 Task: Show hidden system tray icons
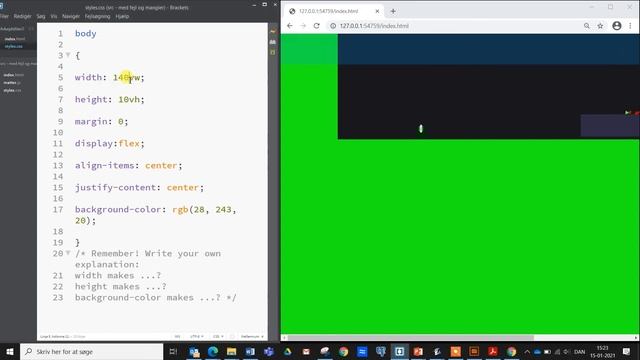pyautogui.click(x=527, y=351)
